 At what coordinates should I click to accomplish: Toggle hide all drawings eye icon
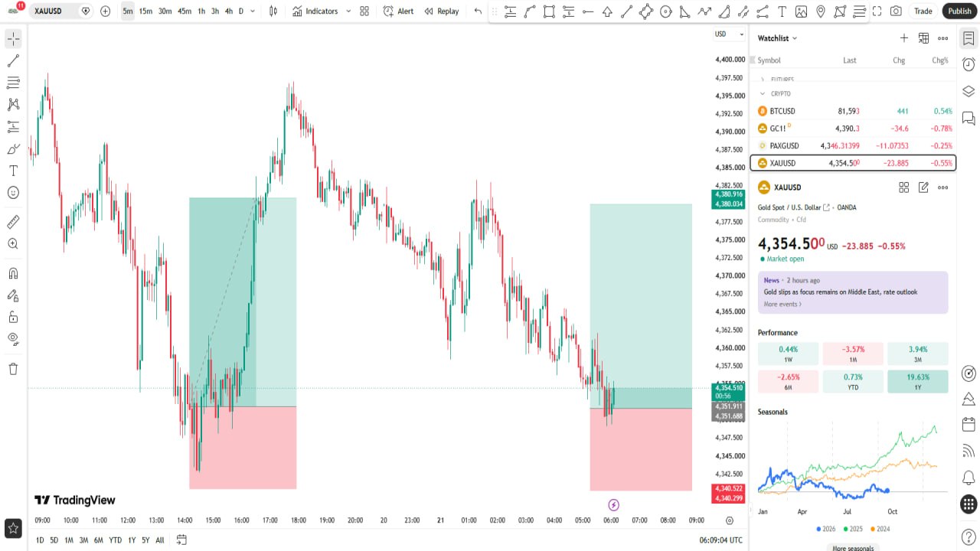(13, 338)
